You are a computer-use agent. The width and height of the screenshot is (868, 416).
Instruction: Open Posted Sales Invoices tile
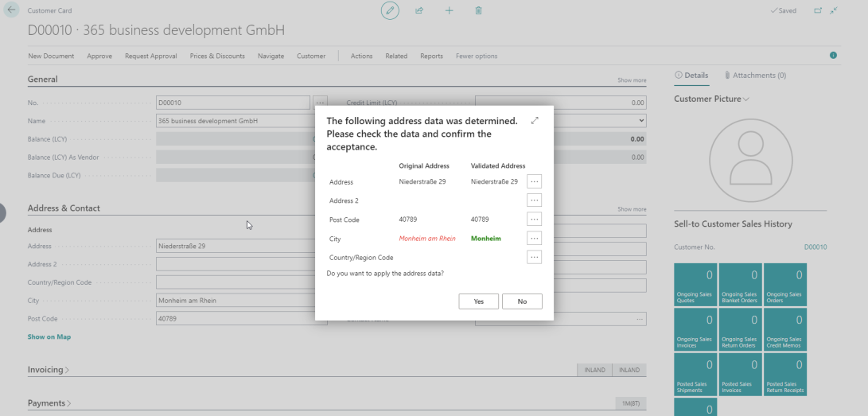740,374
